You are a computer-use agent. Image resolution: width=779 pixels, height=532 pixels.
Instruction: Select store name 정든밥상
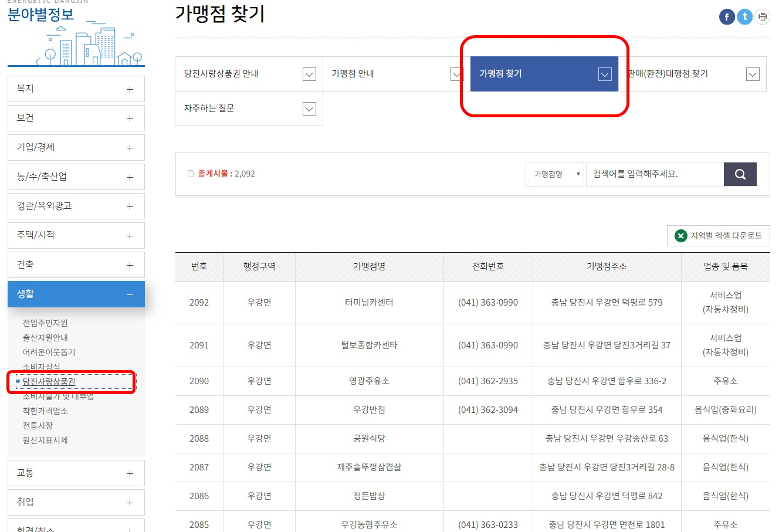[x=369, y=496]
